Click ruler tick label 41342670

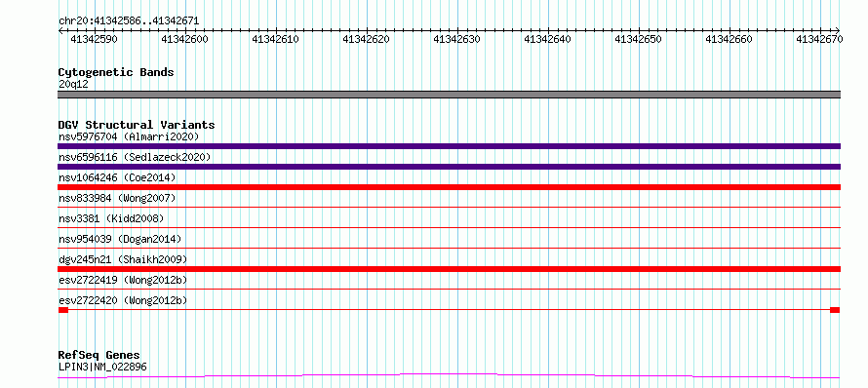point(819,39)
